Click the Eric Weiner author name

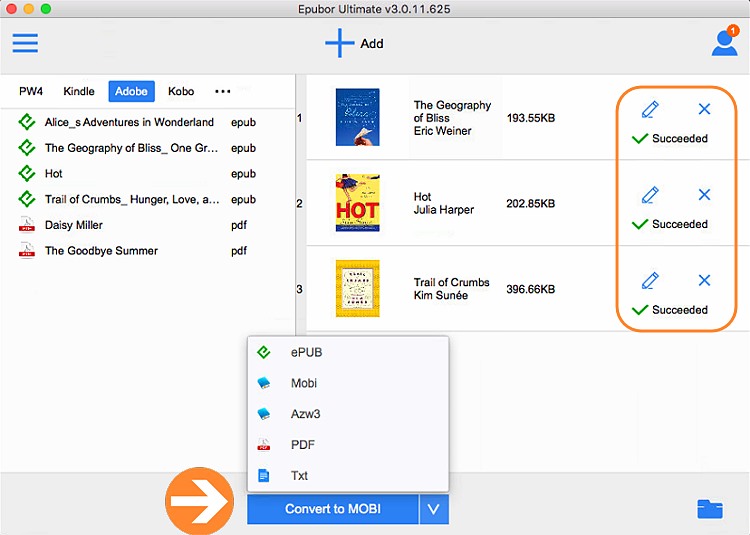click(x=442, y=131)
